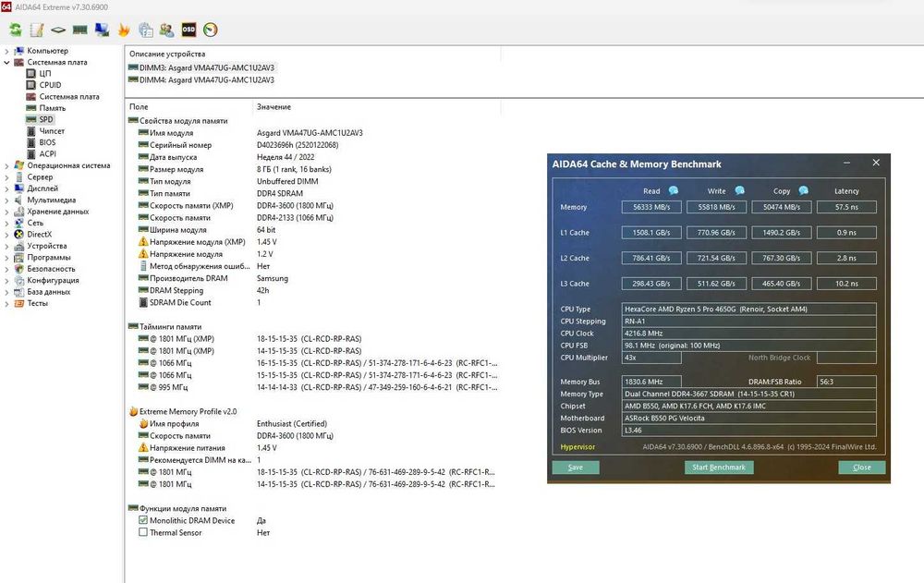Viewport: 924px width, 583px height.
Task: Expand the Тесты tree node
Action: click(6, 304)
